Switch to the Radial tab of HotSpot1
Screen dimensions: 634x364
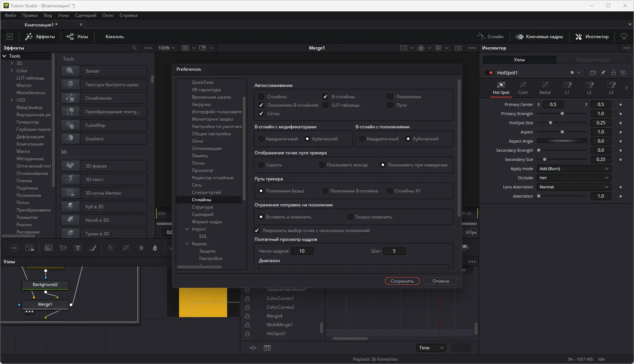(545, 88)
